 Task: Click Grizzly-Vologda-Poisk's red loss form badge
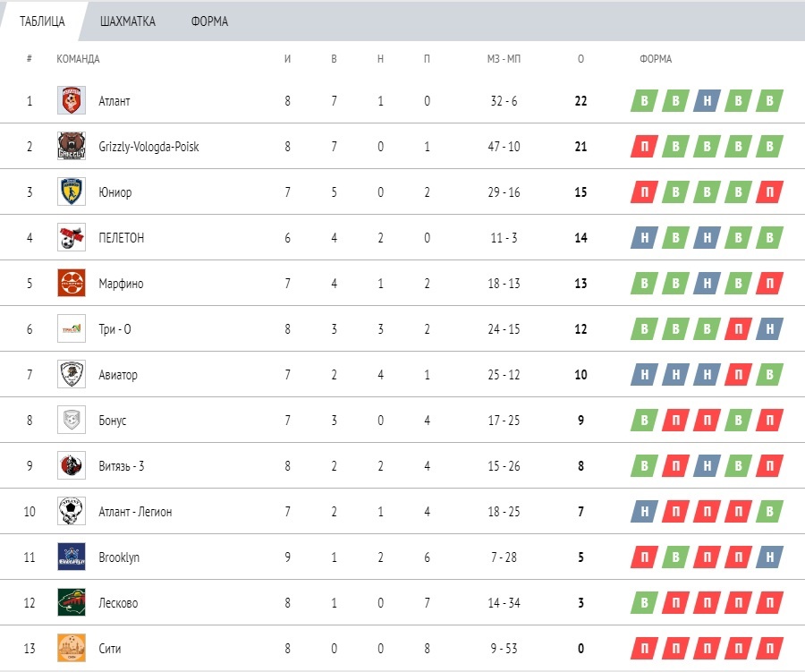[x=644, y=147]
